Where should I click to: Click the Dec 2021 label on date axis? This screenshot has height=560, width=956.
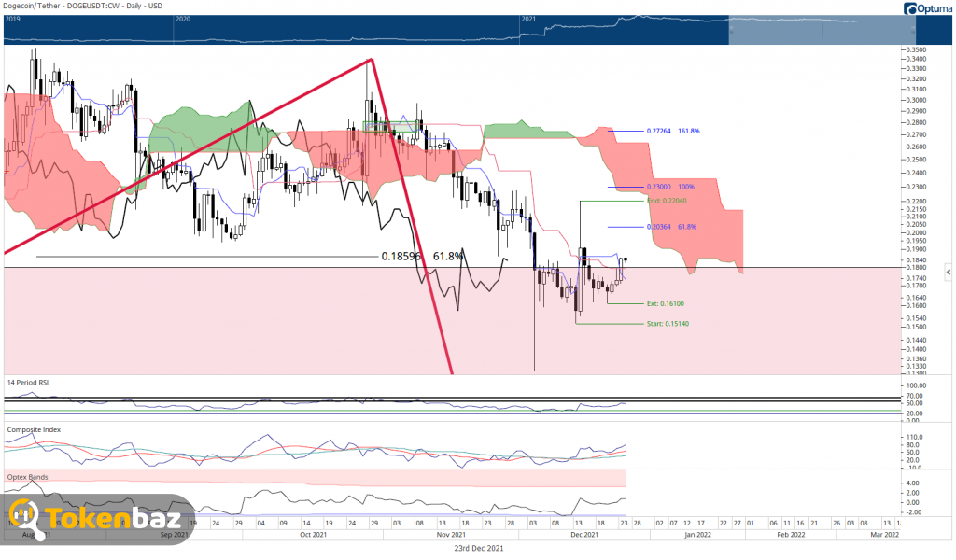[x=584, y=535]
